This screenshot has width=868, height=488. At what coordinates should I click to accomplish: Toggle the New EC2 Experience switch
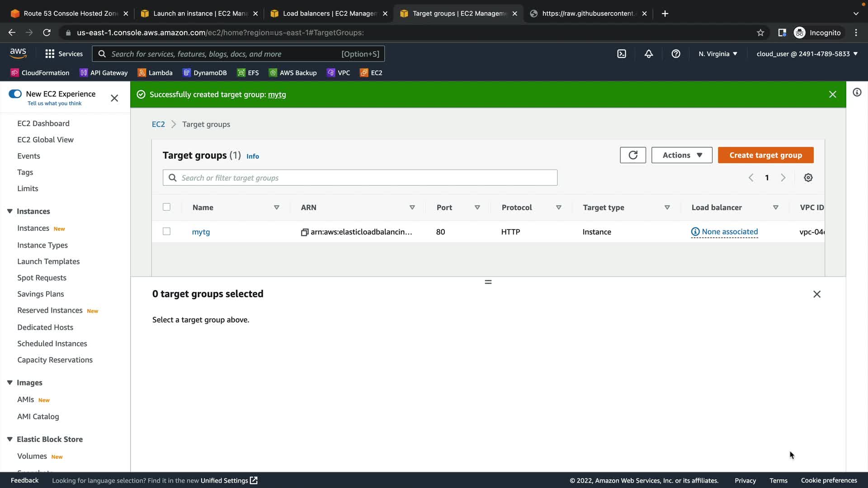click(x=15, y=94)
